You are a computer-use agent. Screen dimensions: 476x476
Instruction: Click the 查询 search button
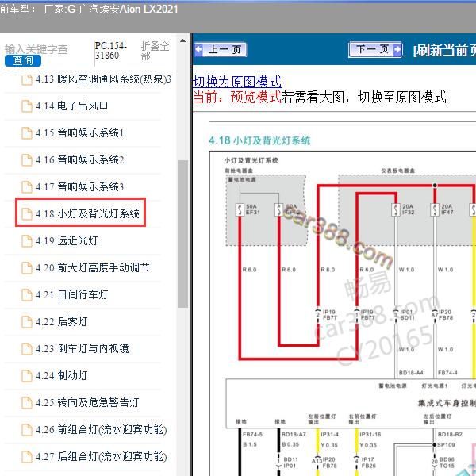[x=23, y=60]
